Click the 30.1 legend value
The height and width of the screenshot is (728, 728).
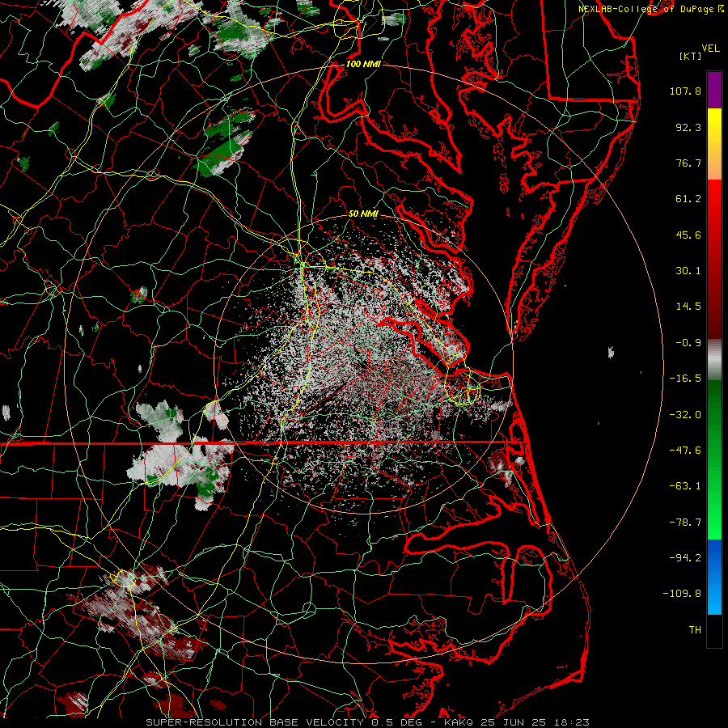click(688, 271)
